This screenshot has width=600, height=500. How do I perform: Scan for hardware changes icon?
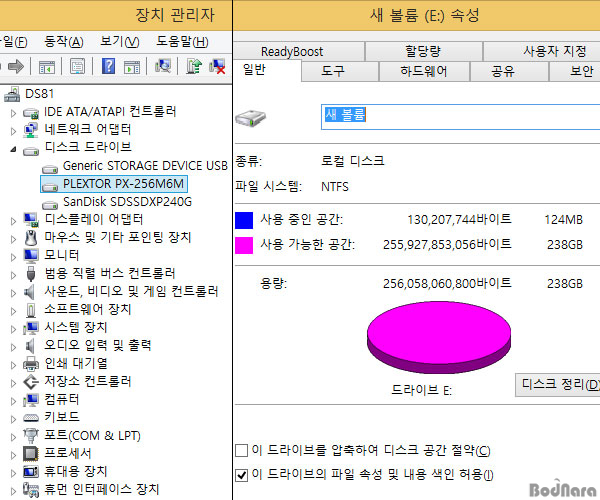[163, 66]
